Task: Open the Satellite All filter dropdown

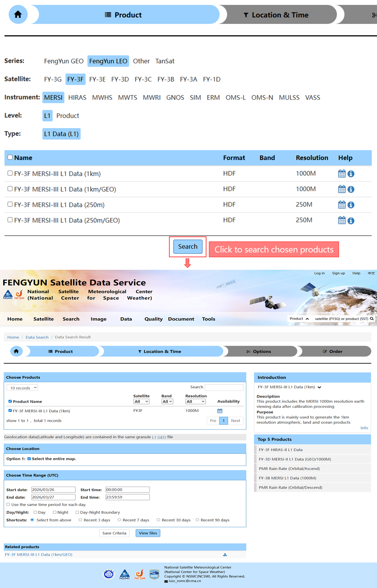Action: coord(141,402)
